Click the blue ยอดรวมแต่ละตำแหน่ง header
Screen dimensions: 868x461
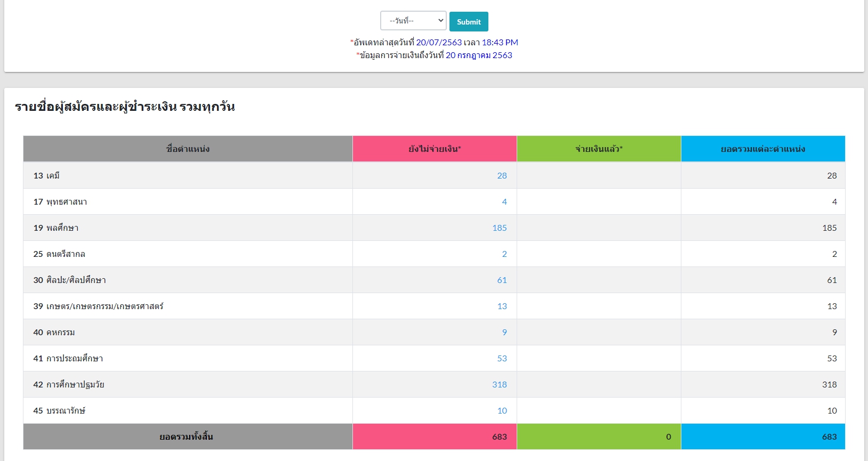click(x=763, y=149)
